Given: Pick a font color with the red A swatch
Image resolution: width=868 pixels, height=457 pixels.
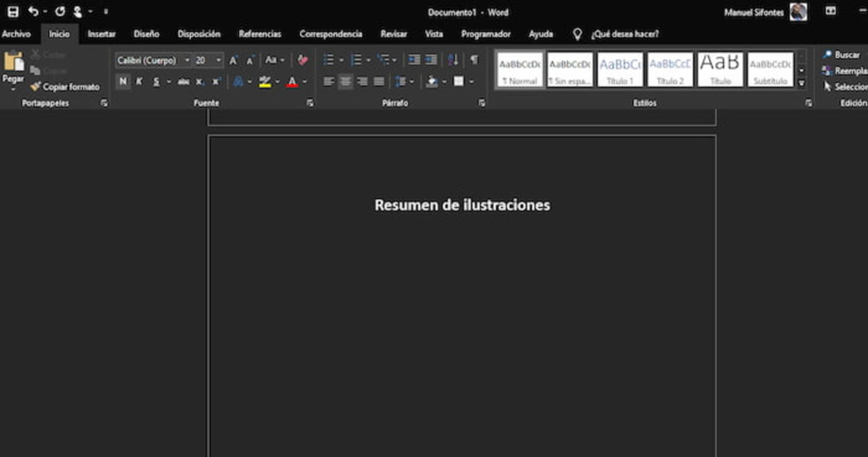Looking at the screenshot, I should coord(293,81).
